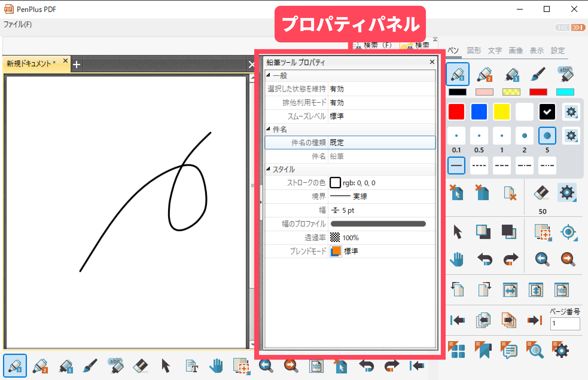
Task: Pick the blue color swatch
Action: 479,112
